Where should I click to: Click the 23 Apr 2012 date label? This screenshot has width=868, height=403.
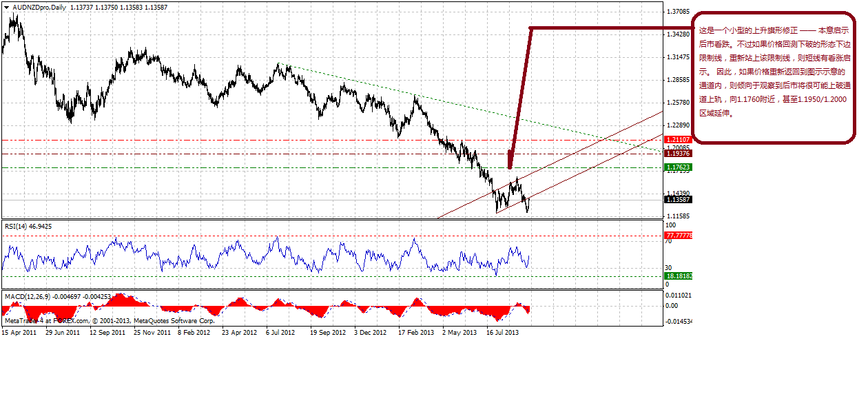click(239, 333)
